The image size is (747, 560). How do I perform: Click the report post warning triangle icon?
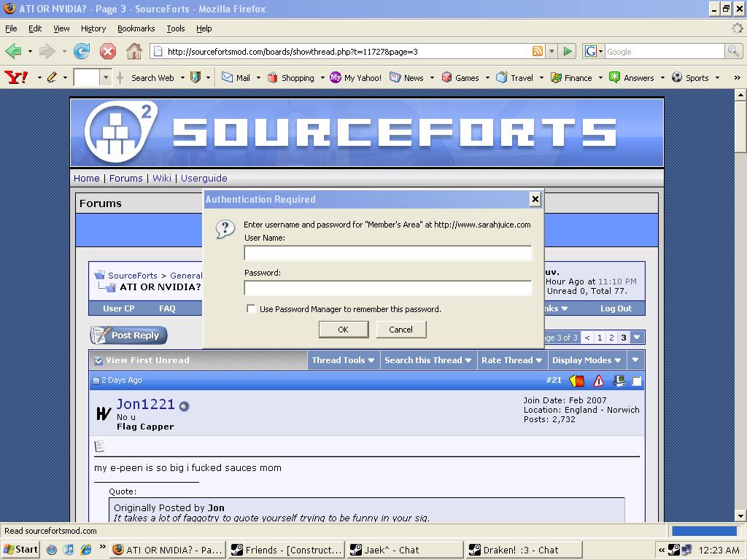coord(598,381)
